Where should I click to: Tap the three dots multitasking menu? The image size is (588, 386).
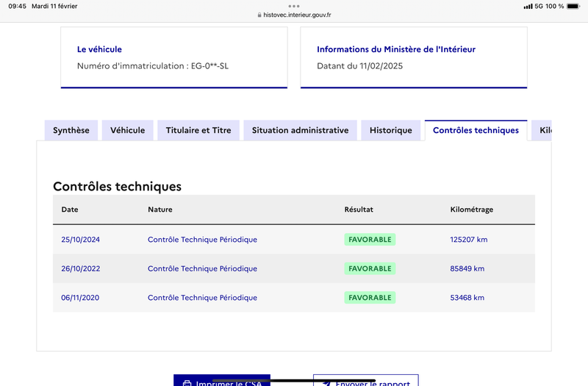(x=294, y=6)
